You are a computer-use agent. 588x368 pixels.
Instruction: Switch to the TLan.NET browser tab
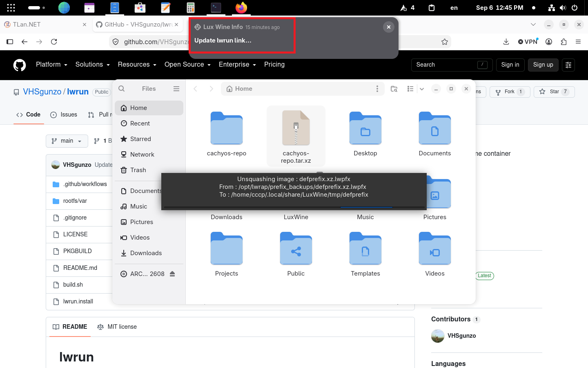click(x=45, y=25)
